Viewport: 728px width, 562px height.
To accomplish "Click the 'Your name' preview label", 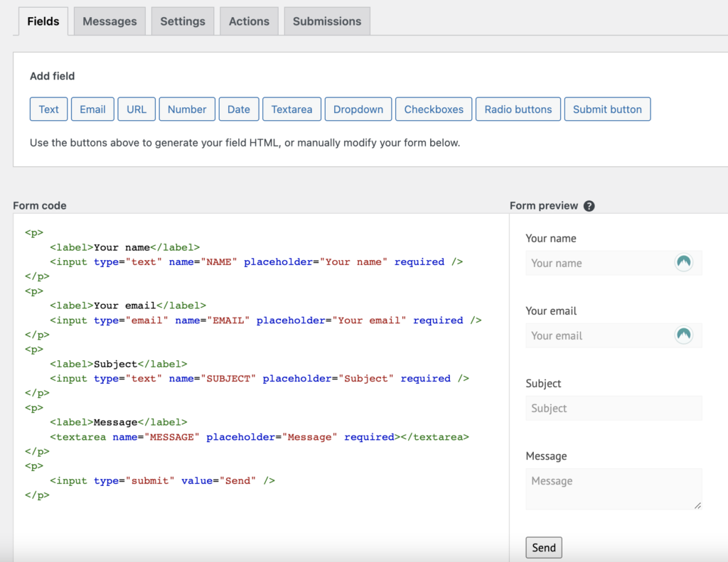I will [551, 239].
